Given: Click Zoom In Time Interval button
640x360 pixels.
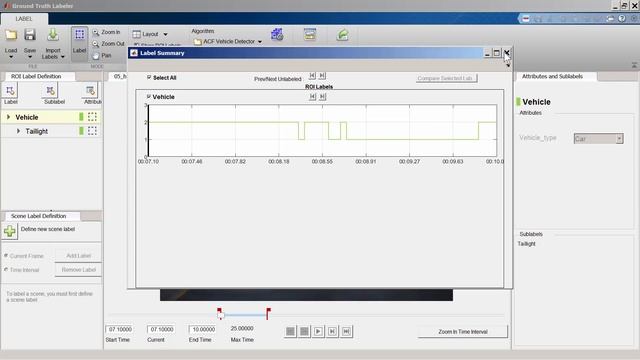Looking at the screenshot, I should 463,332.
